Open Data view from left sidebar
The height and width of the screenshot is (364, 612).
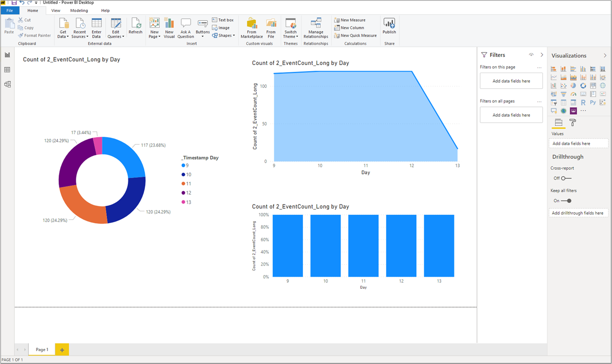[x=7, y=70]
